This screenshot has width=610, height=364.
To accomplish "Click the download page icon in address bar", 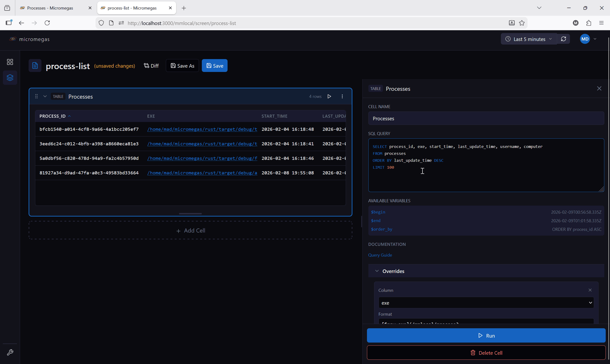I will (511, 23).
